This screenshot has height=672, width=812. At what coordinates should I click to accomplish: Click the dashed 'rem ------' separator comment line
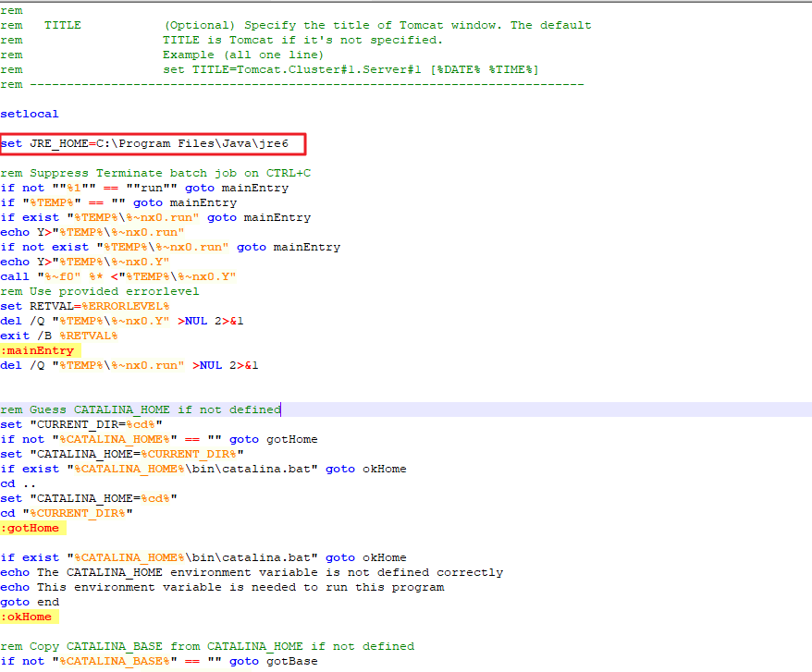292,84
